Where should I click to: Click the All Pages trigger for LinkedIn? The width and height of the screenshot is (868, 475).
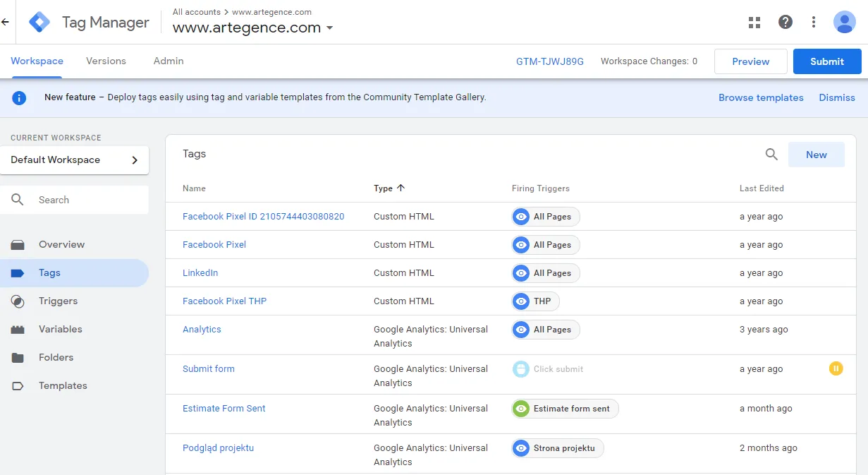[546, 273]
